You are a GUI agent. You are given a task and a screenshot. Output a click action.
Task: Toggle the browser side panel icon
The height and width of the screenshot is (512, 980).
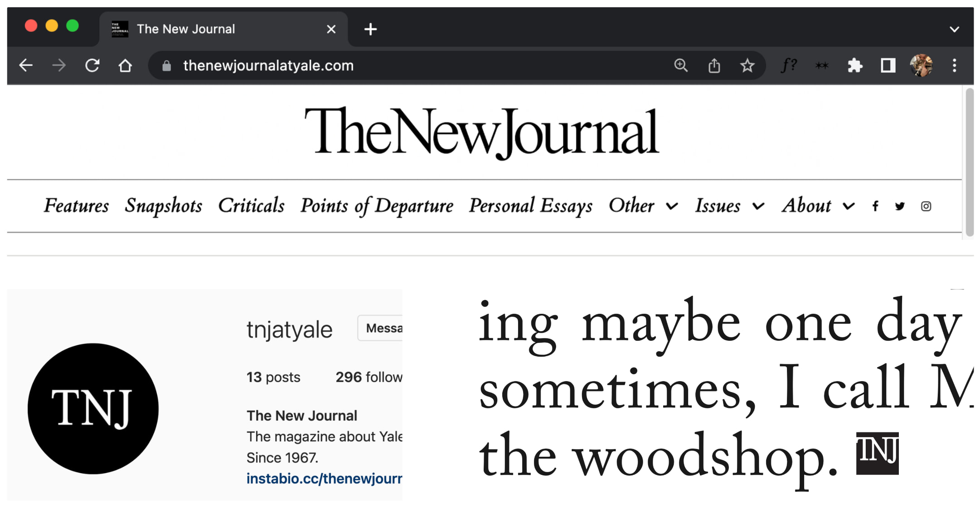pos(888,66)
